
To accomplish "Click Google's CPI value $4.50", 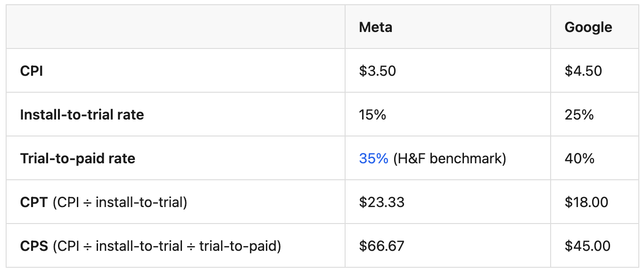I will point(583,71).
